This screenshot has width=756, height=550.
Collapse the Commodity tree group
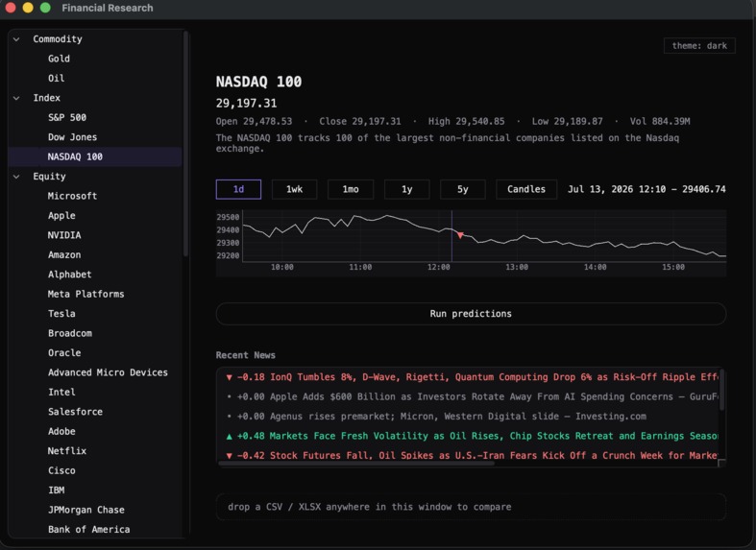click(16, 39)
